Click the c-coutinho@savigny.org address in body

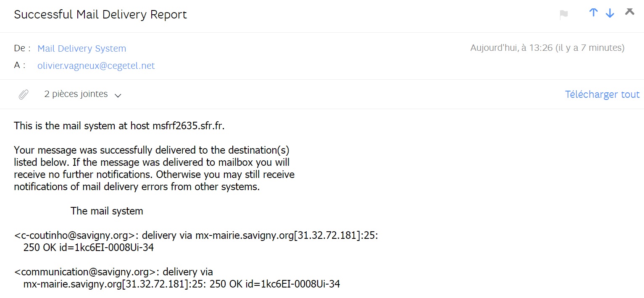coord(75,235)
